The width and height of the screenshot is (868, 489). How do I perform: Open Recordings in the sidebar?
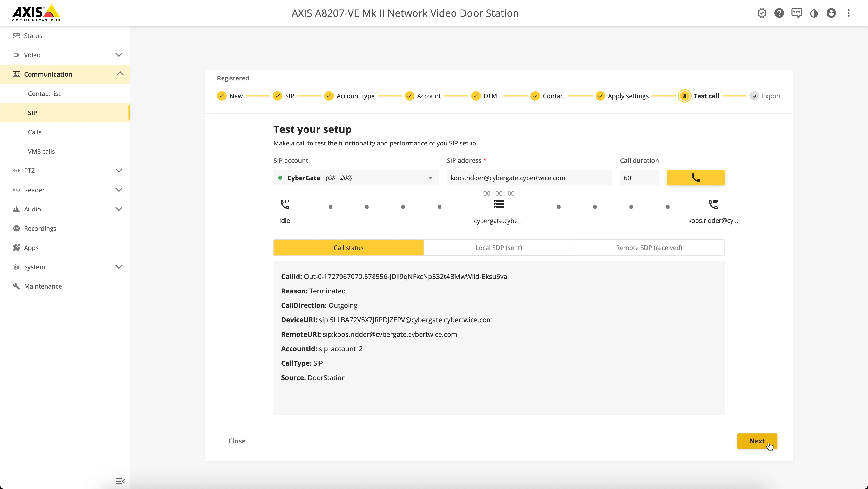(65, 229)
